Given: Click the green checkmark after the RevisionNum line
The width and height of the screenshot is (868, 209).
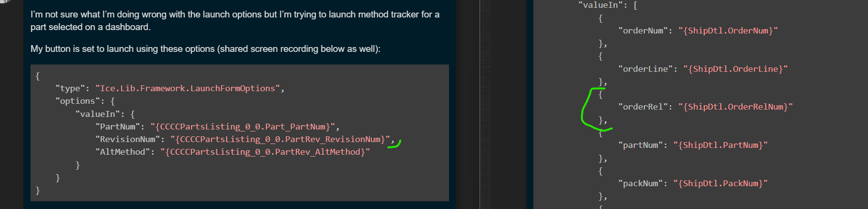Looking at the screenshot, I should point(394,144).
